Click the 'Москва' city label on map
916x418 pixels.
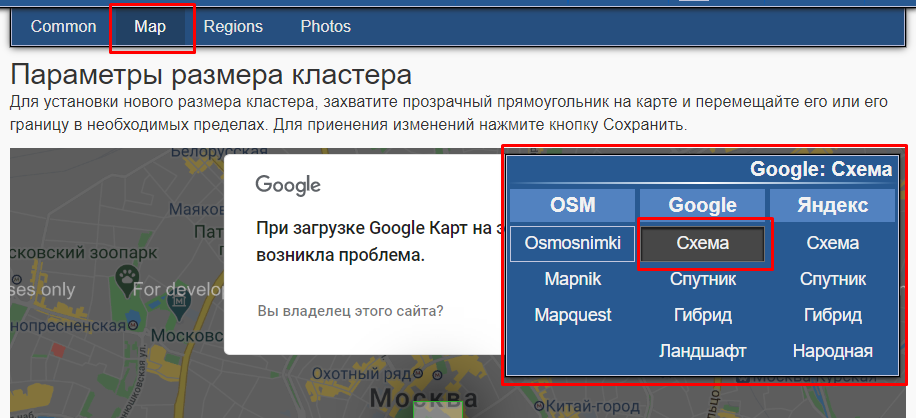[424, 398]
